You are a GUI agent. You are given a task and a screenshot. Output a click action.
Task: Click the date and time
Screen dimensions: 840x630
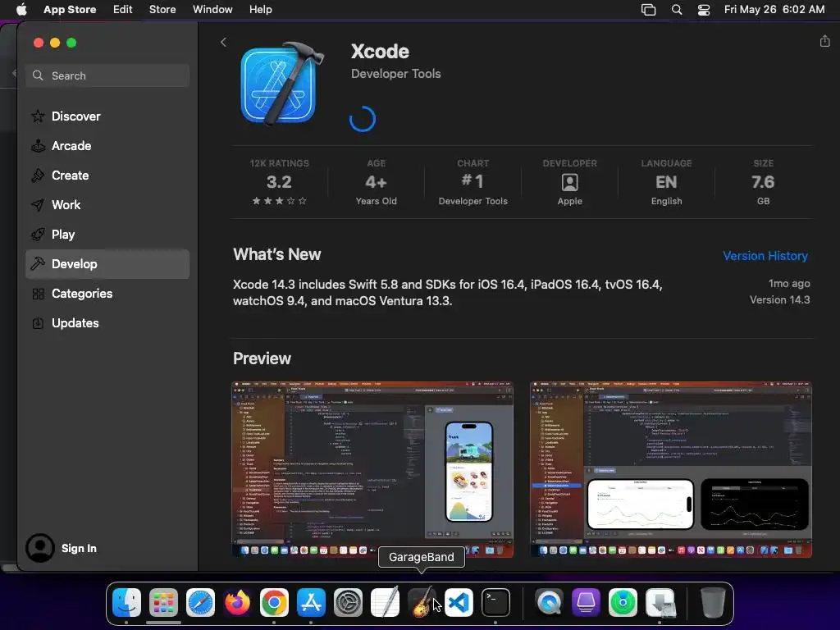(x=774, y=9)
